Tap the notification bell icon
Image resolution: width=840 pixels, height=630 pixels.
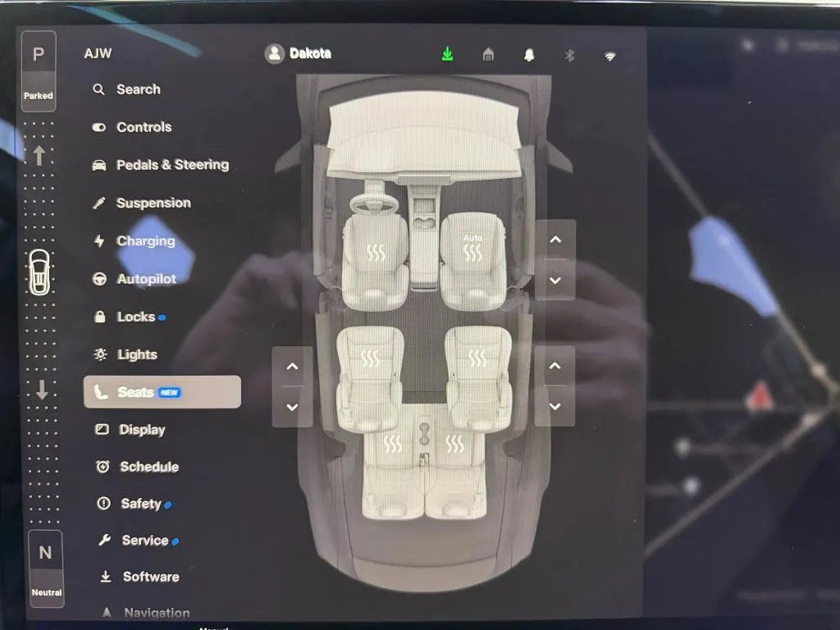click(x=529, y=55)
